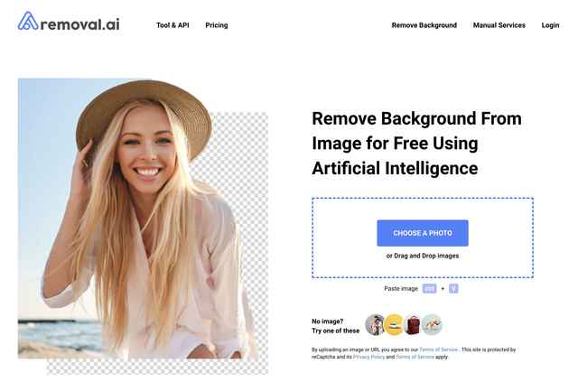Image resolution: width=578 pixels, height=392 pixels.
Task: Open the Privacy Policy link
Action: click(x=368, y=357)
